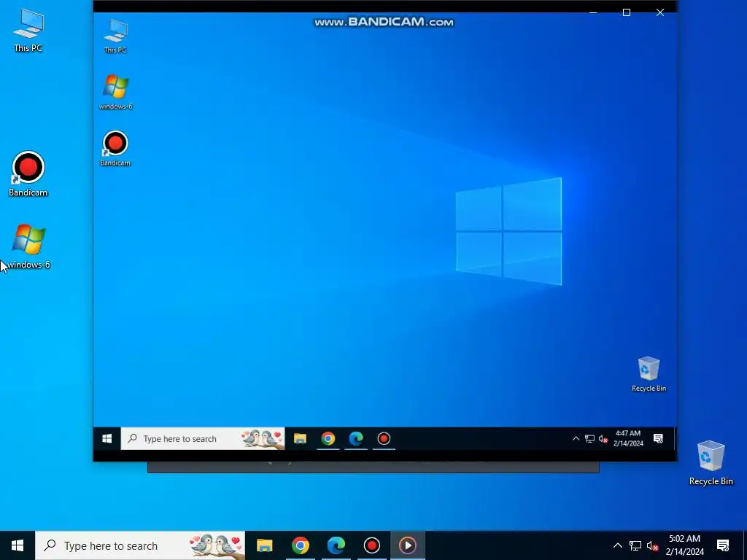
Task: Click network icon inside player window tray
Action: (589, 438)
